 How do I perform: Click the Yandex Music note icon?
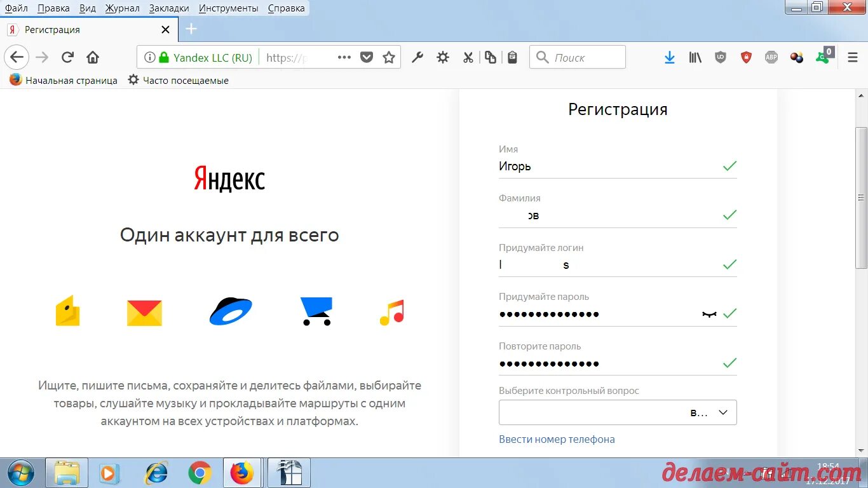click(392, 312)
